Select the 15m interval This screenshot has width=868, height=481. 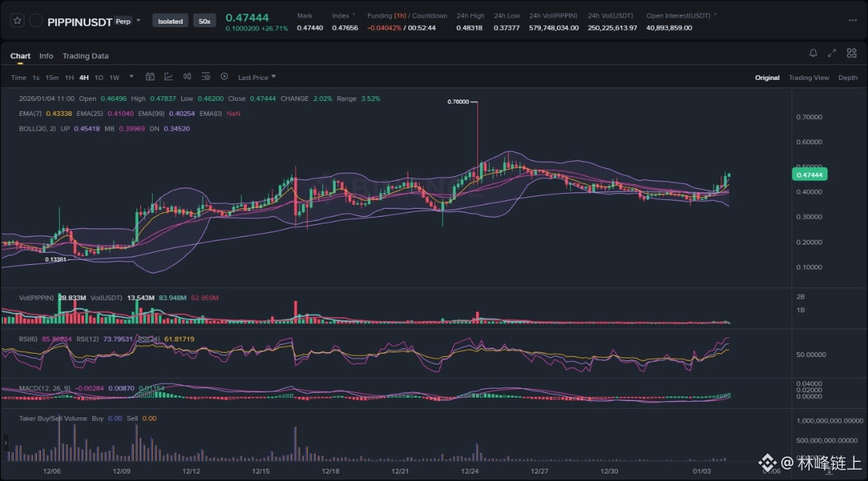click(52, 77)
